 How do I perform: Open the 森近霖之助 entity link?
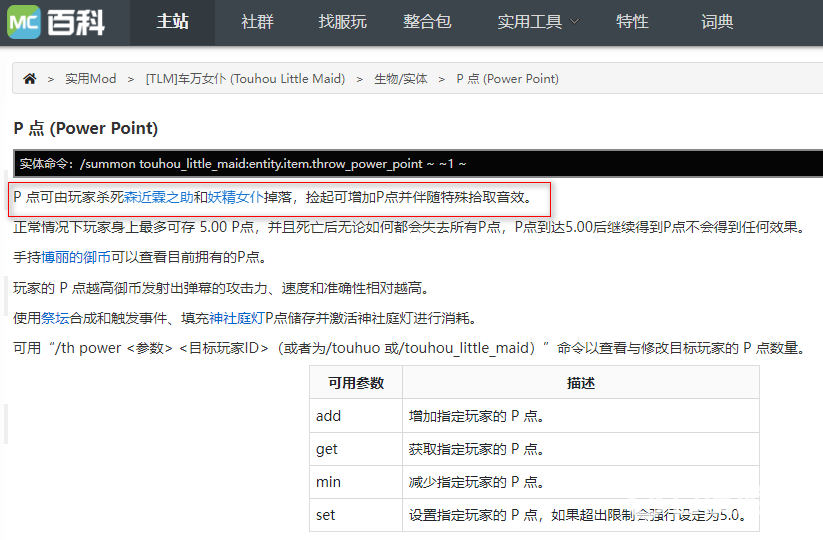pyautogui.click(x=159, y=197)
